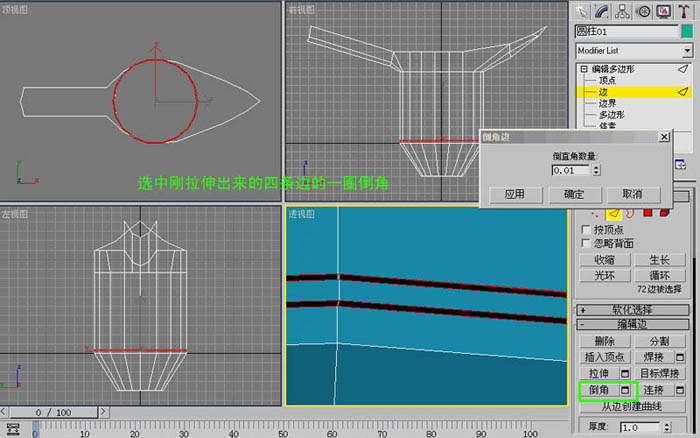
Task: Click the object color swatch beside 圆柱01
Action: pos(687,31)
